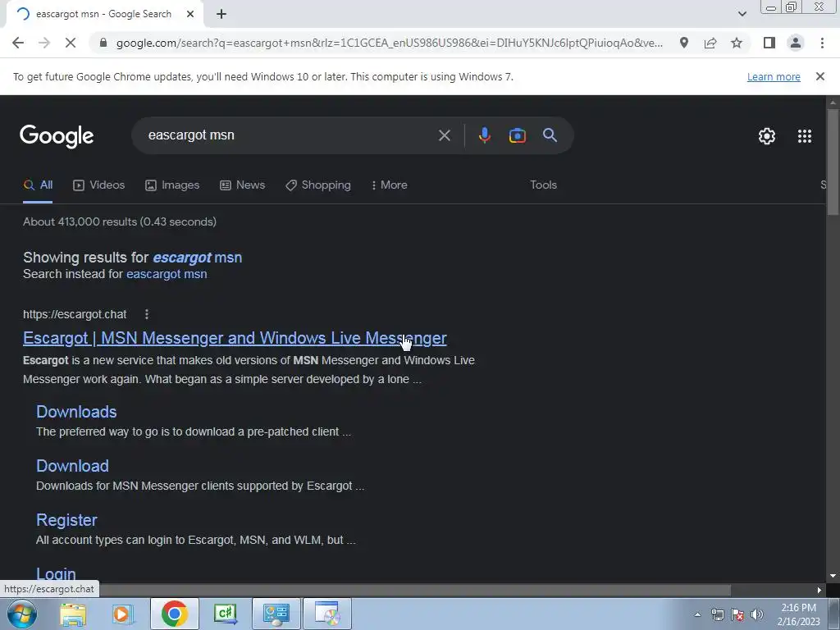The height and width of the screenshot is (630, 840).
Task: Switch to the Videos tab
Action: point(99,185)
